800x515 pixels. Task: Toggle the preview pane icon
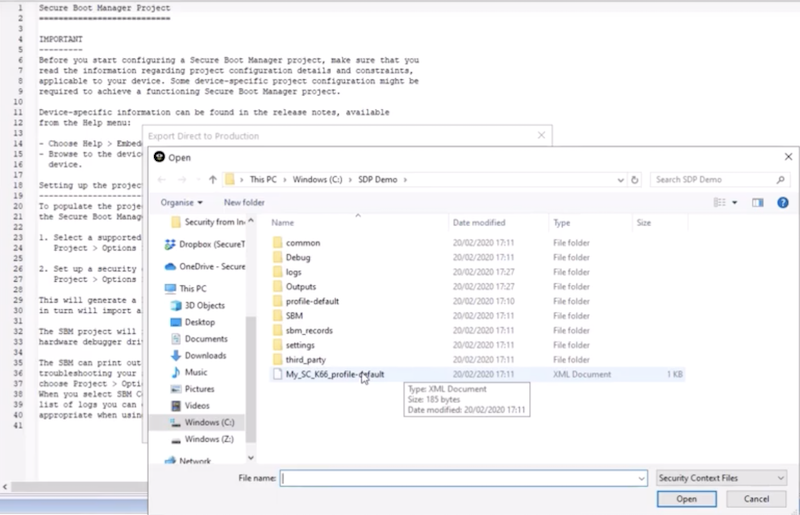pyautogui.click(x=757, y=202)
